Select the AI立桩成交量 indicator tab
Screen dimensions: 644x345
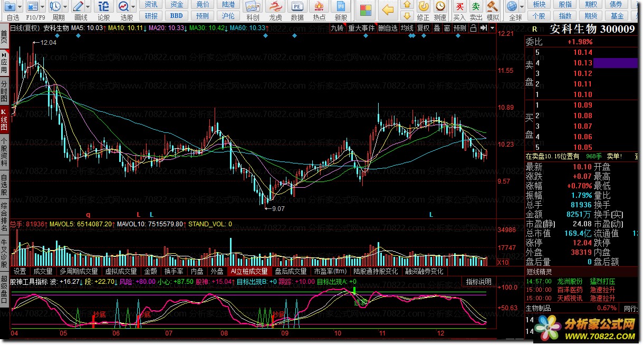click(x=249, y=271)
